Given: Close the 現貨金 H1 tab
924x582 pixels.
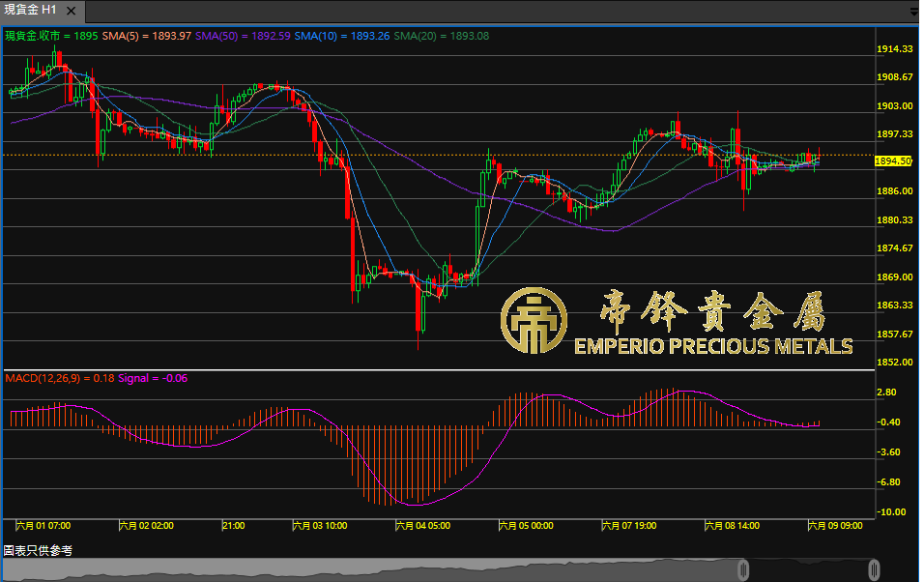Looking at the screenshot, I should (71, 11).
